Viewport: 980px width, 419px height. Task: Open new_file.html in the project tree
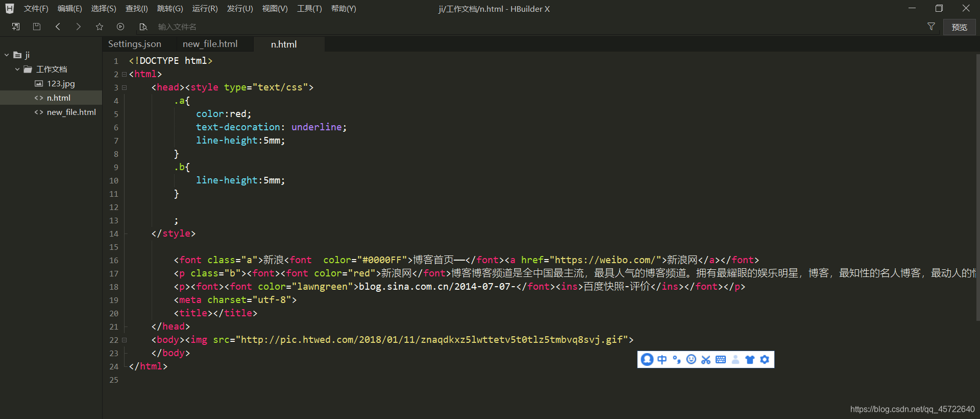(x=71, y=112)
